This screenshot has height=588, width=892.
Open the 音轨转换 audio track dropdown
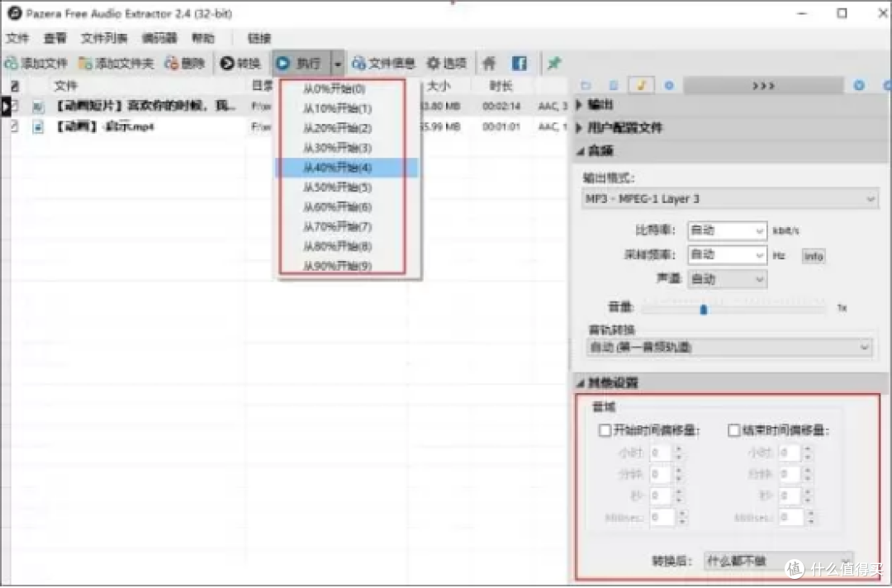[728, 347]
